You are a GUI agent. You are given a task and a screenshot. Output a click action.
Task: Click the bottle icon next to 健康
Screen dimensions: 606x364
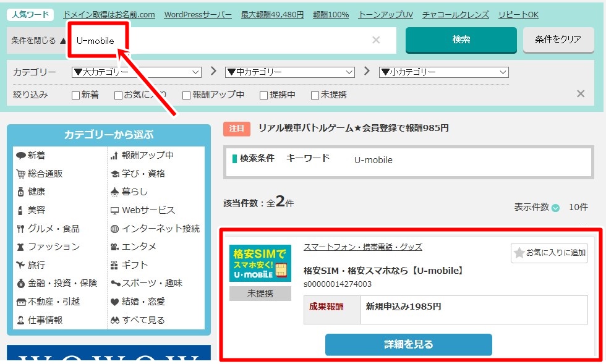21,192
